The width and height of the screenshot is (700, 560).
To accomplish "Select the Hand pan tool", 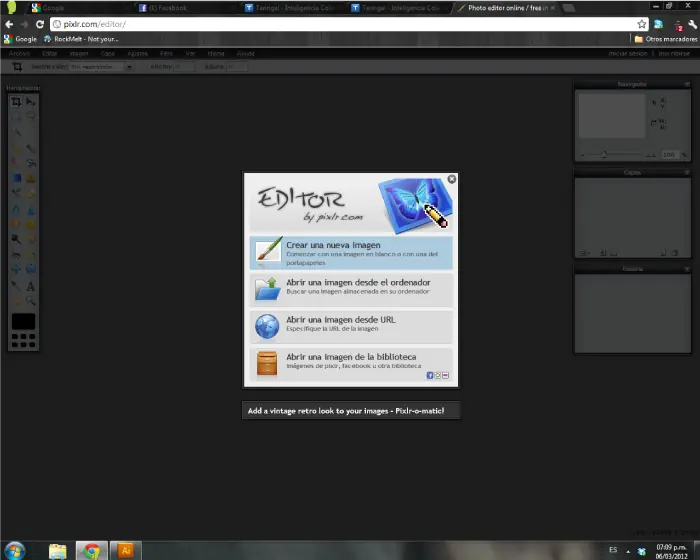I will [16, 301].
